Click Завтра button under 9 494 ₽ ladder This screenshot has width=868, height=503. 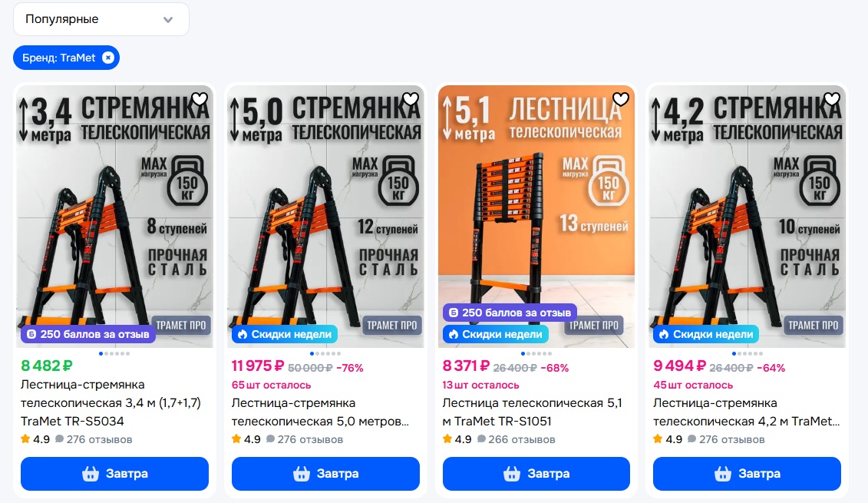click(748, 474)
